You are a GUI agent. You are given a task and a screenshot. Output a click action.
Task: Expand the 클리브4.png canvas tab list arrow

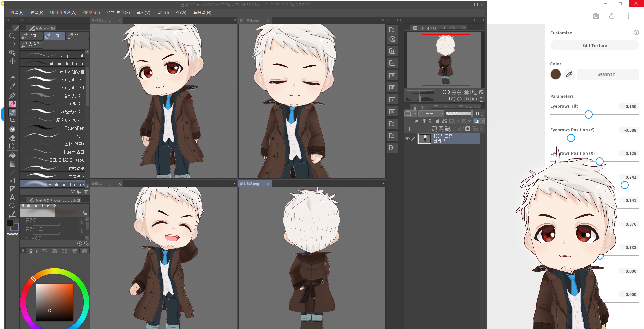[x=383, y=20]
